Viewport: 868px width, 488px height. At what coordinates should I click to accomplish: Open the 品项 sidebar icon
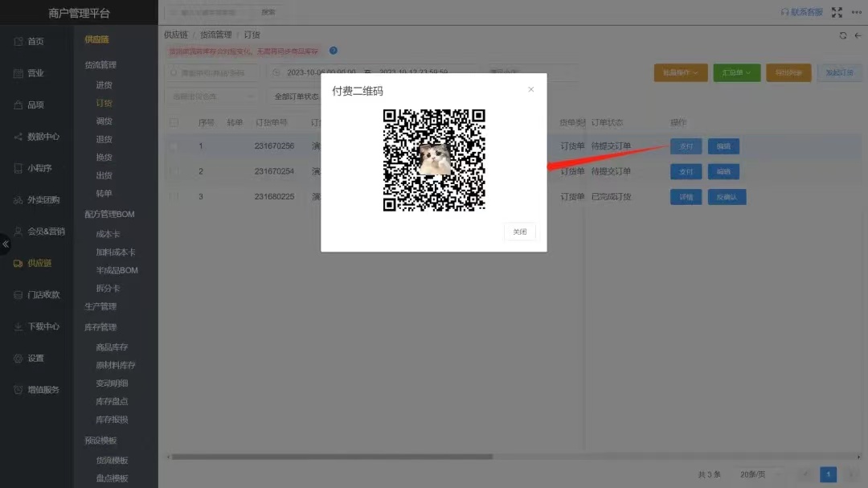[18, 105]
